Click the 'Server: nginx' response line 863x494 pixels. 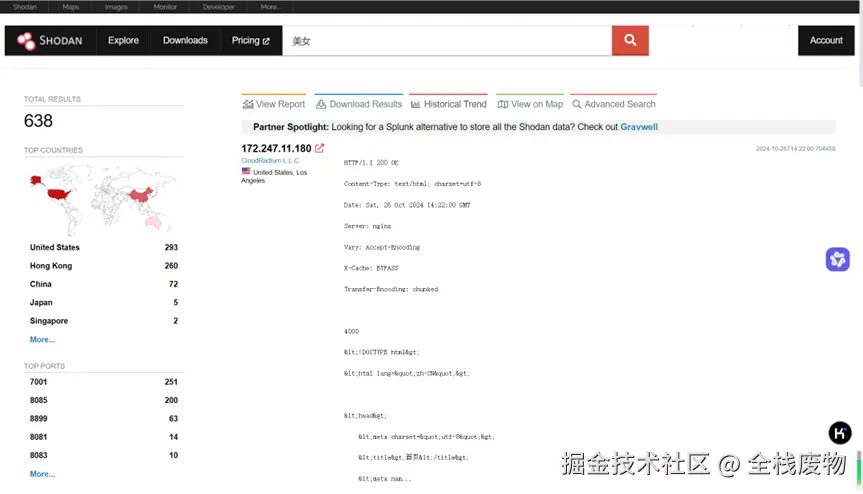(367, 226)
